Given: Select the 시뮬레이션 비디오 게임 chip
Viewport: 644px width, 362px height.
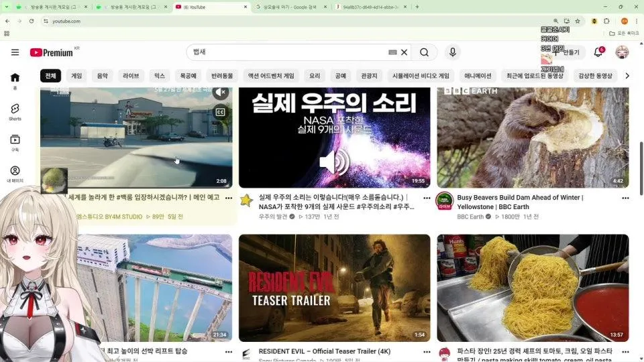Looking at the screenshot, I should click(x=421, y=76).
